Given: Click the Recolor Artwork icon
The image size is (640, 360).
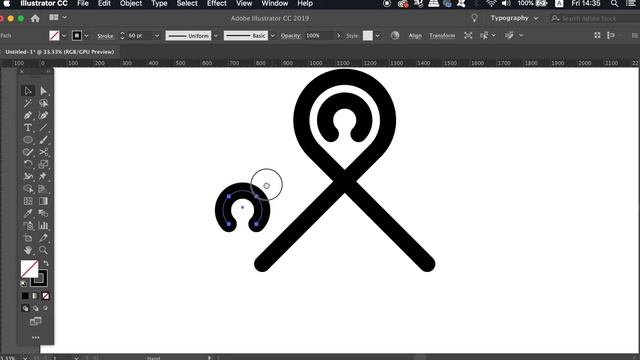Looking at the screenshot, I should pyautogui.click(x=395, y=36).
